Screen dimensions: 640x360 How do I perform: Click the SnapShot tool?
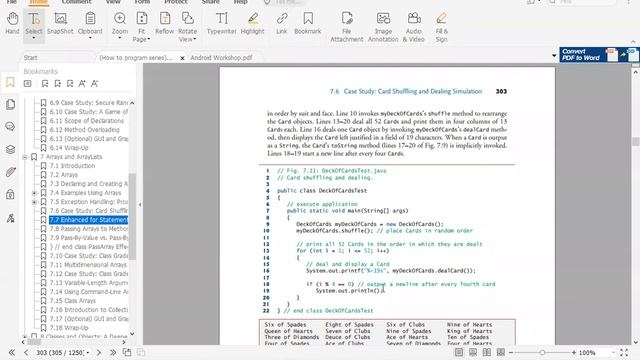pyautogui.click(x=60, y=23)
